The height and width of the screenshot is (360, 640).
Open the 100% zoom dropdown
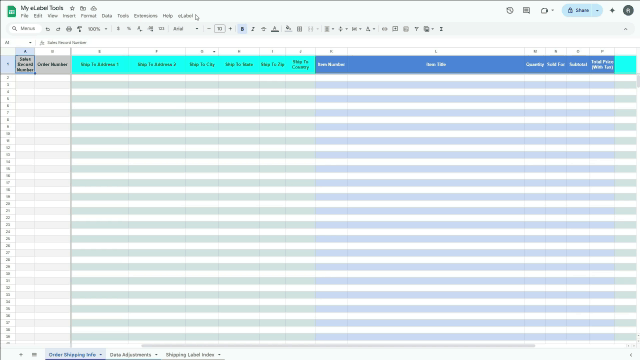98,29
